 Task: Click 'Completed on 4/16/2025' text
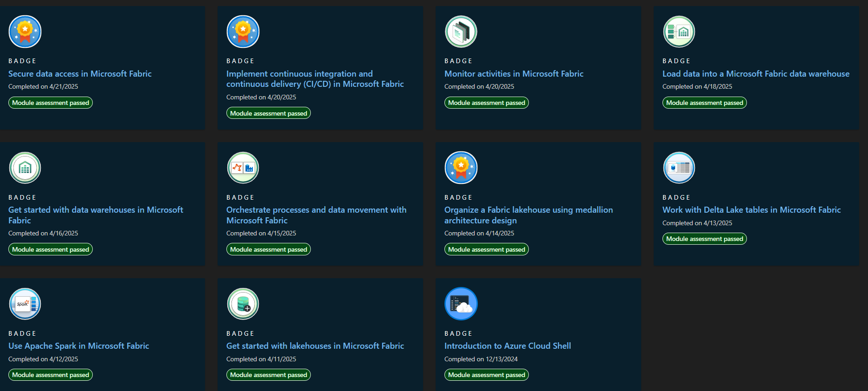tap(43, 233)
